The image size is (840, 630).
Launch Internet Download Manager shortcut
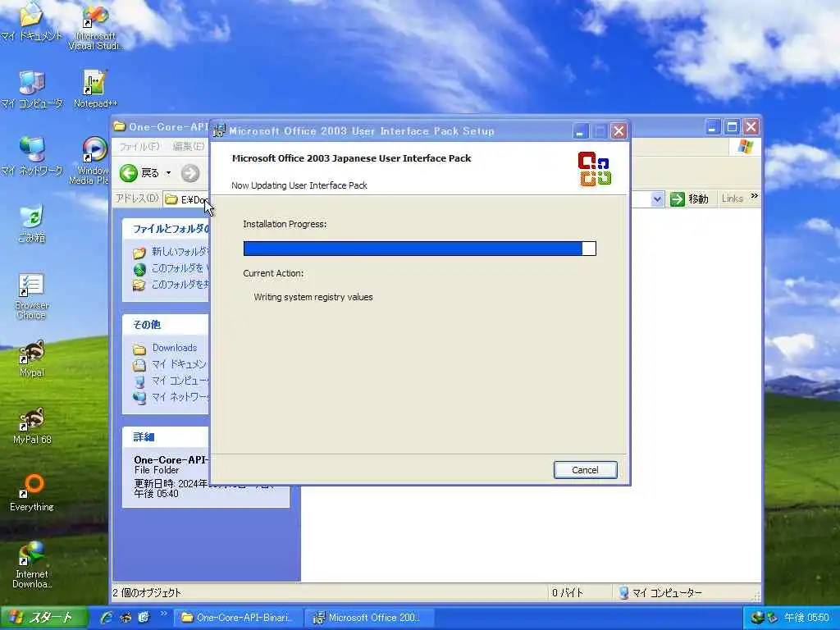coord(32,564)
